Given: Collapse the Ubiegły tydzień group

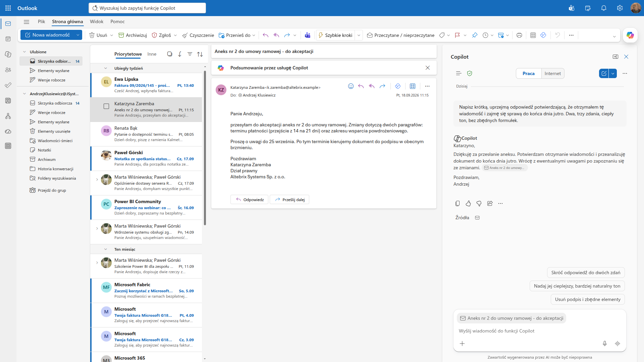Looking at the screenshot, I should [x=106, y=68].
